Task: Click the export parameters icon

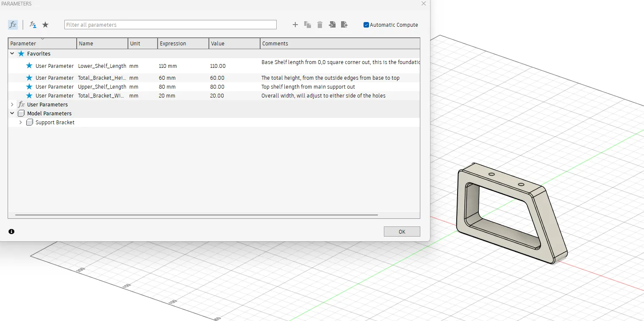Action: click(344, 25)
